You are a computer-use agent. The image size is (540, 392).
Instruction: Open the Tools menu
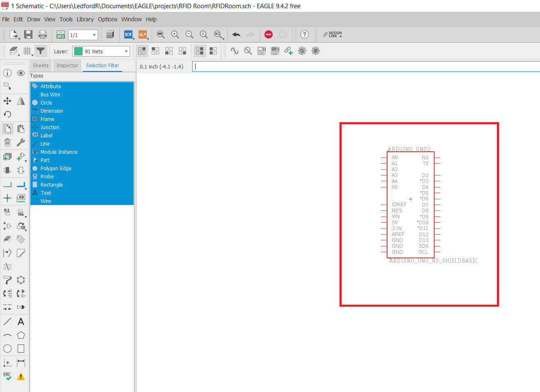point(66,19)
